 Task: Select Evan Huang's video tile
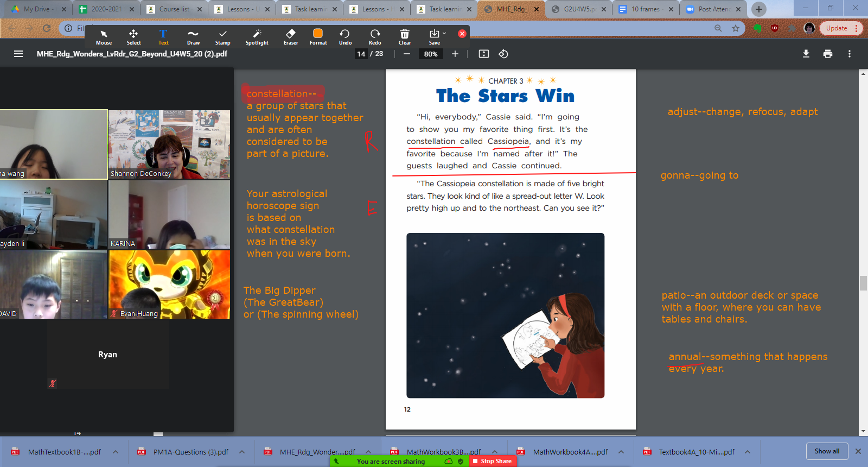pyautogui.click(x=169, y=285)
